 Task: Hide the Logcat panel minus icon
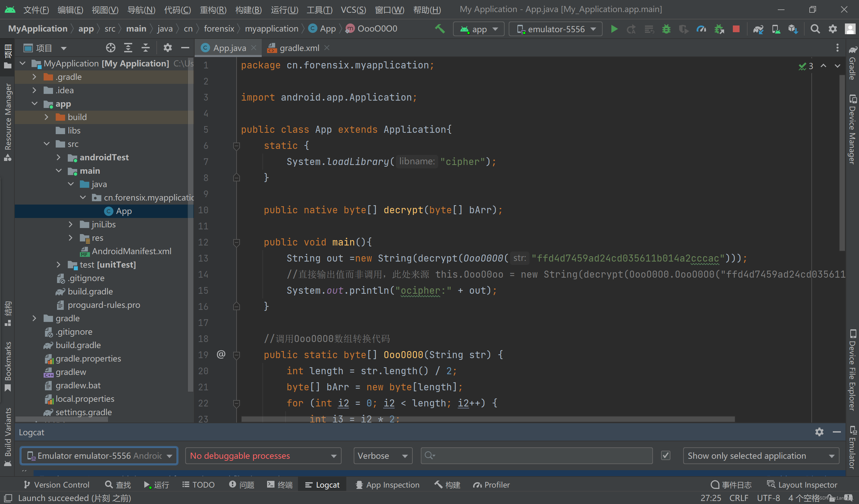coord(837,432)
